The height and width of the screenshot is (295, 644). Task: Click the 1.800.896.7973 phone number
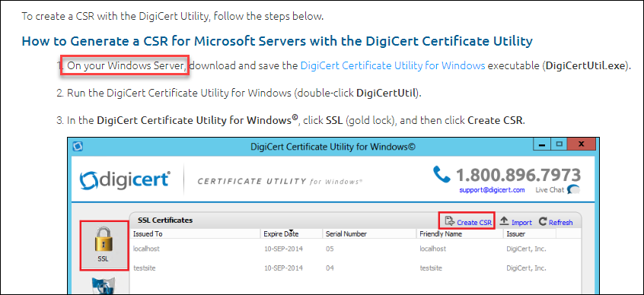[518, 175]
